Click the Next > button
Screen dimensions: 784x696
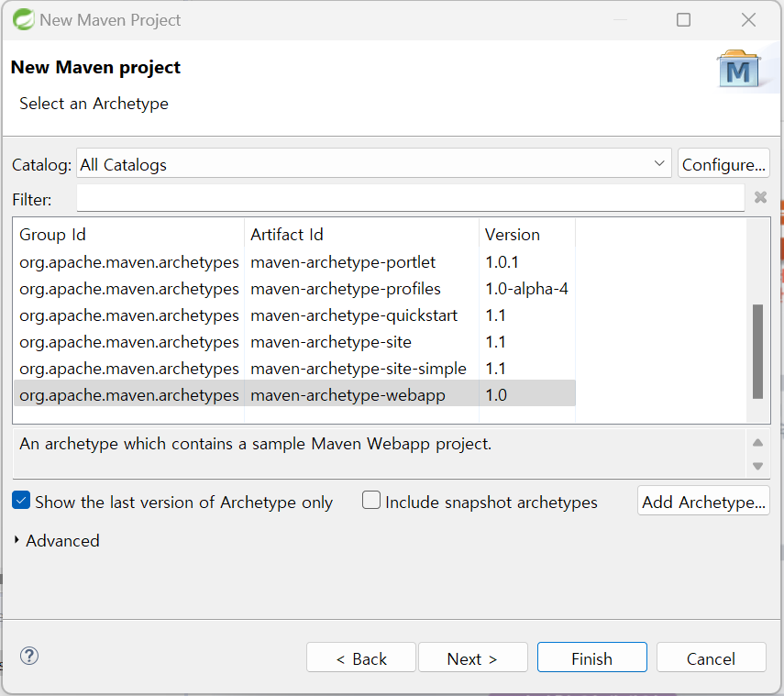pyautogui.click(x=472, y=657)
